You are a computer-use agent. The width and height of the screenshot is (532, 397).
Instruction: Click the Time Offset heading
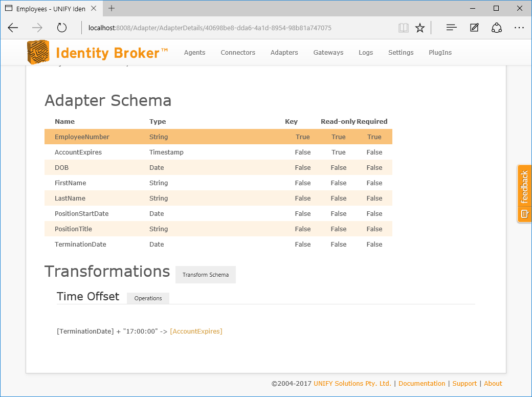tap(88, 296)
